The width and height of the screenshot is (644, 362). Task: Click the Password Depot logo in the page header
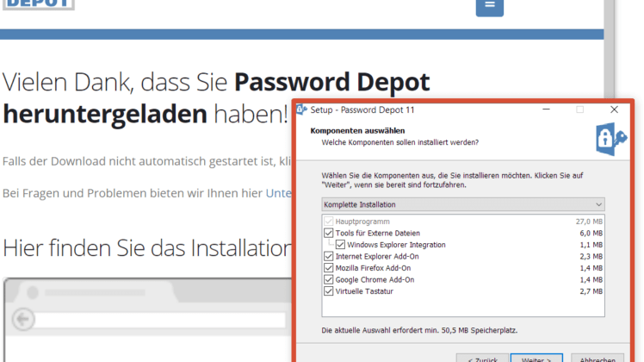[38, 4]
